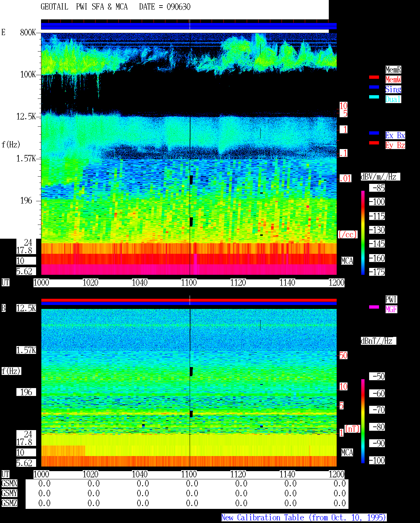Image resolution: width=420 pixels, height=523 pixels.
Task: Click the red swatch beside Ey Bz
Action: [x=374, y=143]
